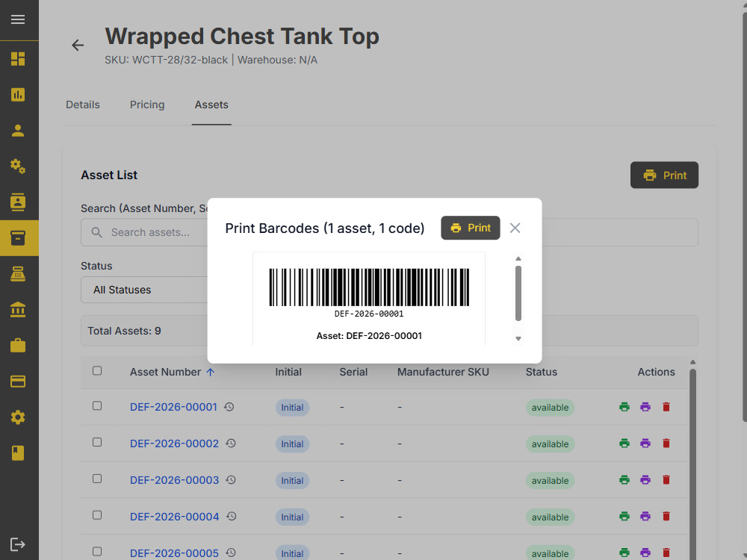Click the Status column header

[541, 372]
